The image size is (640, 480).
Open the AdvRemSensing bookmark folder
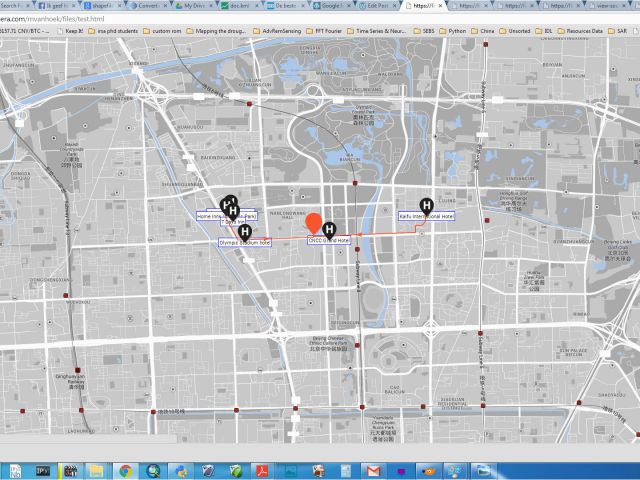tap(277, 31)
